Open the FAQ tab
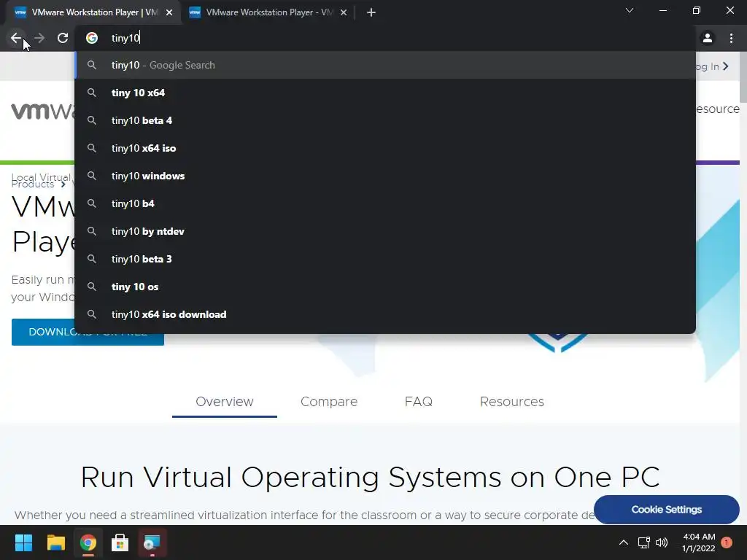This screenshot has width=747, height=560. (418, 402)
